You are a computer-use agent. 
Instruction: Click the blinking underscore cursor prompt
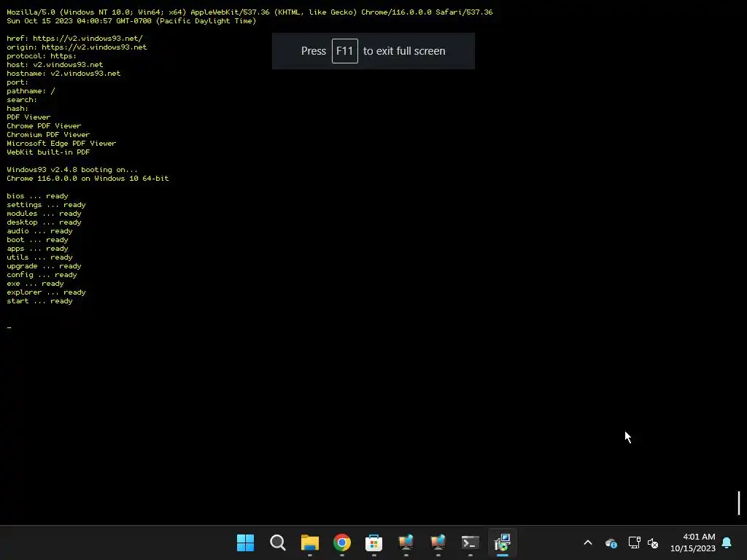tap(9, 327)
